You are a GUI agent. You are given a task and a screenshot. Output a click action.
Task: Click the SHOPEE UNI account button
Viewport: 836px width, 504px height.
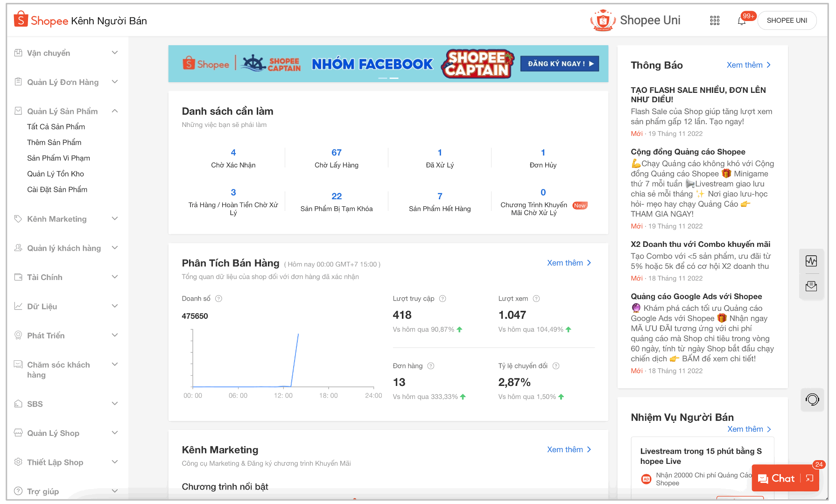[x=787, y=21]
